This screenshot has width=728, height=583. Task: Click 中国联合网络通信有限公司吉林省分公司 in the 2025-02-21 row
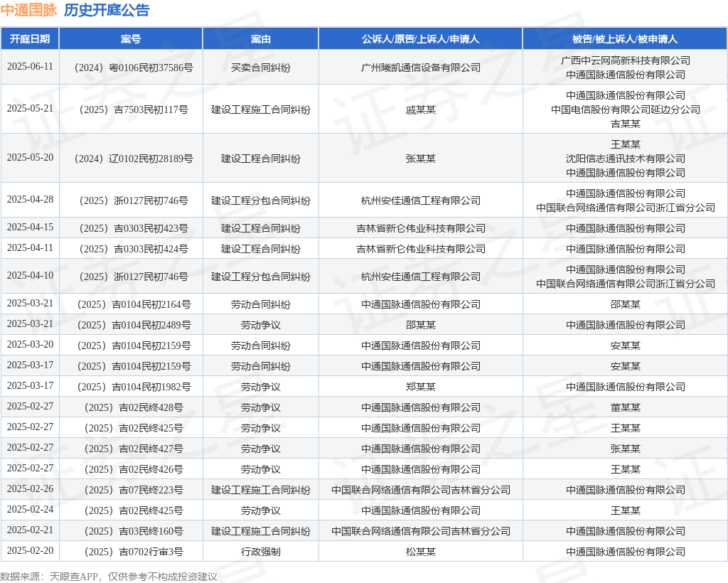click(421, 532)
